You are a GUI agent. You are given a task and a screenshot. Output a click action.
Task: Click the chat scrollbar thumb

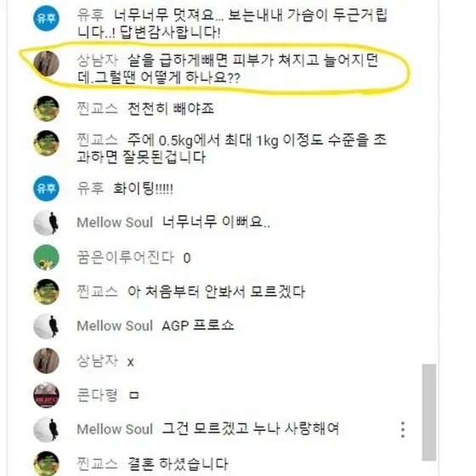click(x=429, y=412)
